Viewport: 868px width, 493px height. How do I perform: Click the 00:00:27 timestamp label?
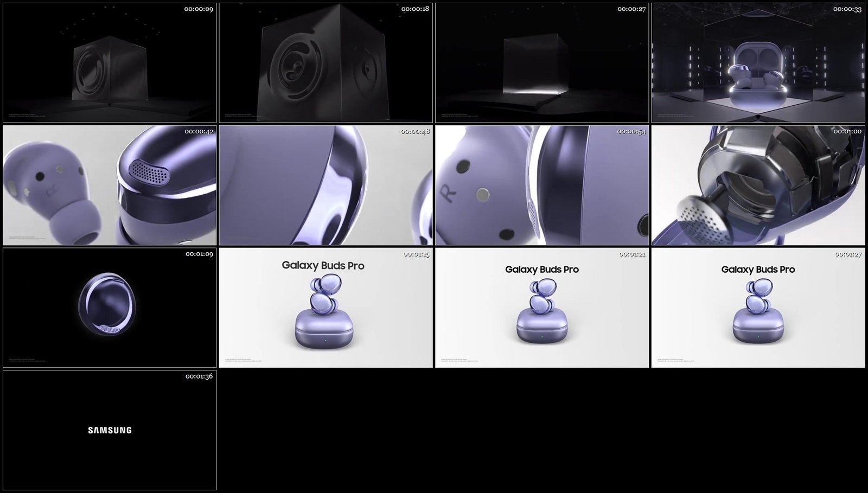pyautogui.click(x=631, y=9)
